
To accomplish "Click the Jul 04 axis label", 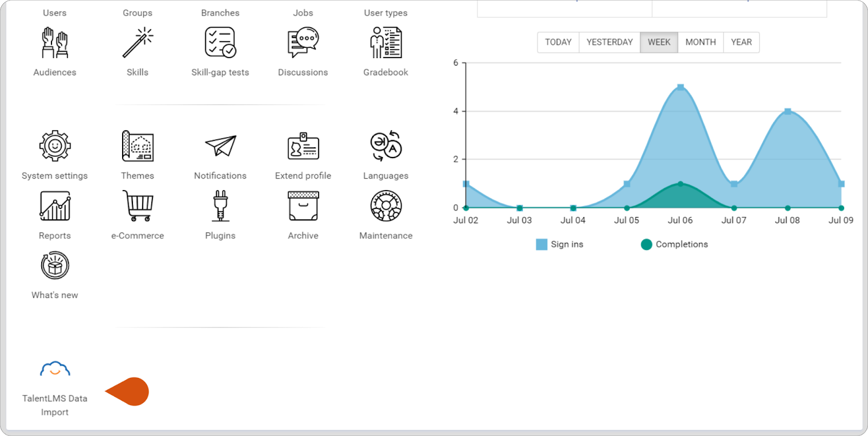I will 573,220.
